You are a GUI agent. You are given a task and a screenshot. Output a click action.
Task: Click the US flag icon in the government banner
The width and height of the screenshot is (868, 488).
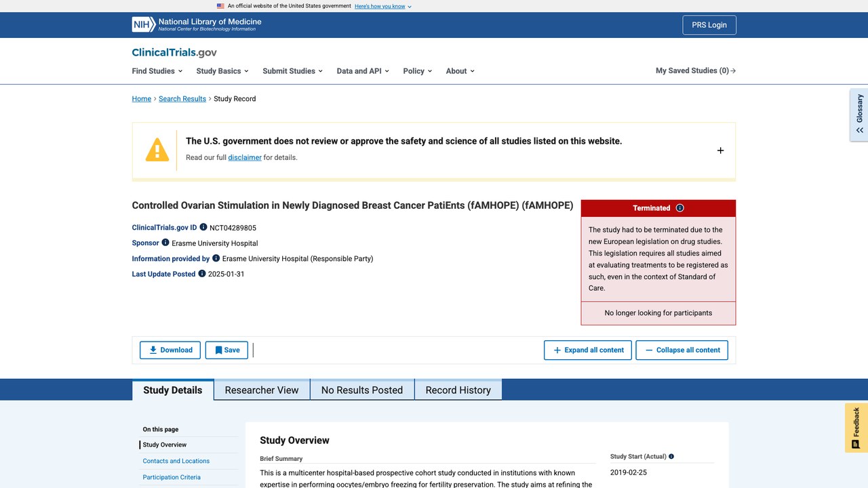pos(220,6)
